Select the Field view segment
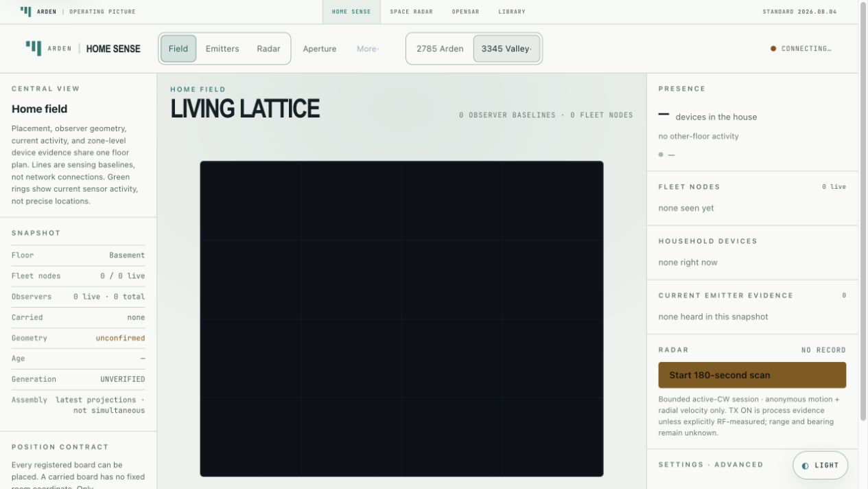Viewport: 868px width, 489px height. 178,49
